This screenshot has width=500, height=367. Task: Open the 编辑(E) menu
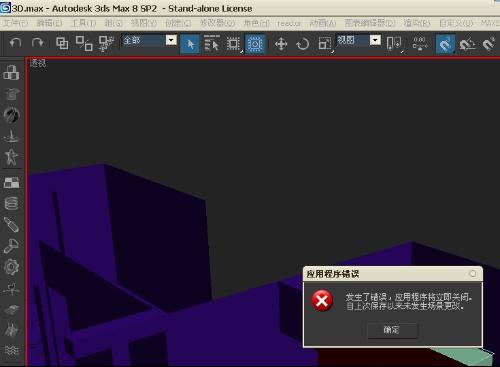(x=49, y=23)
